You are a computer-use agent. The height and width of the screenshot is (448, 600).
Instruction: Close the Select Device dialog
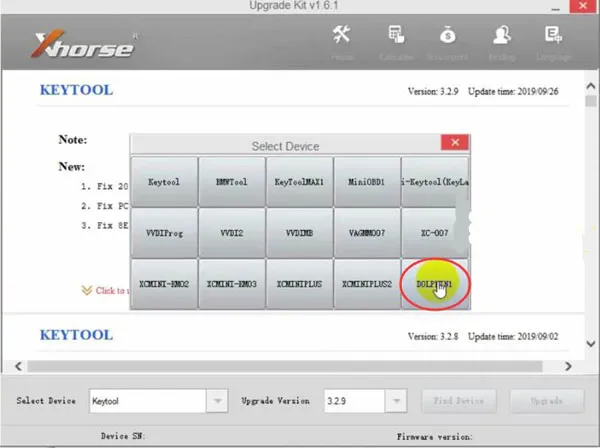455,142
